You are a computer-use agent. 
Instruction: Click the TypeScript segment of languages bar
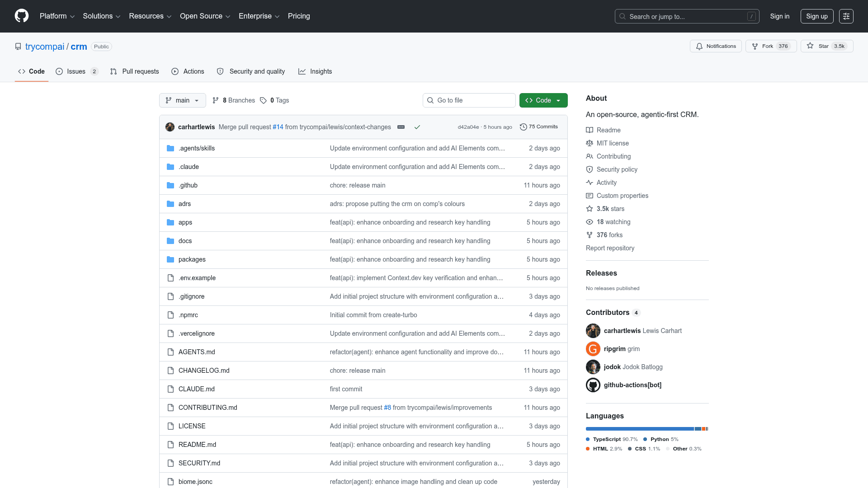(640, 429)
